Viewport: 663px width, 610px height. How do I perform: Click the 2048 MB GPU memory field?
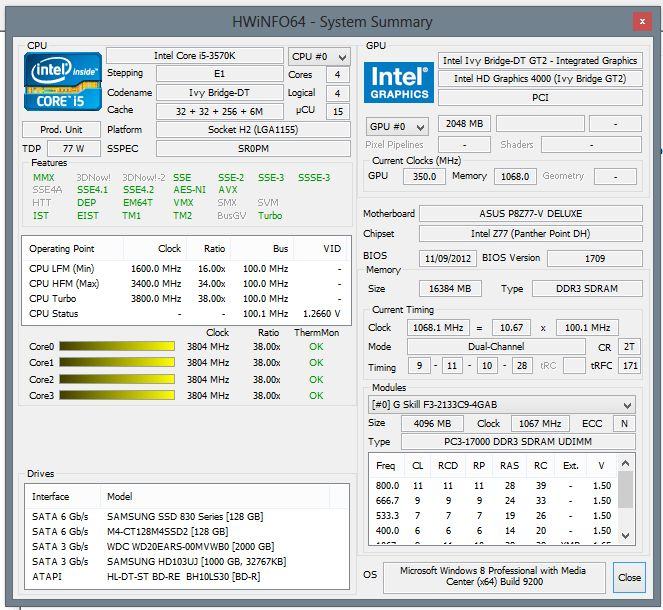(x=464, y=123)
